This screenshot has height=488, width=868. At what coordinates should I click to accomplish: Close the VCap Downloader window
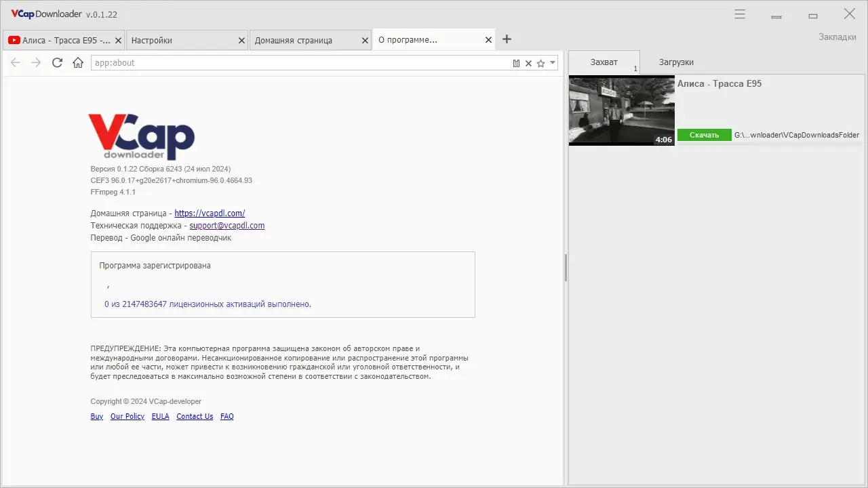pos(849,14)
